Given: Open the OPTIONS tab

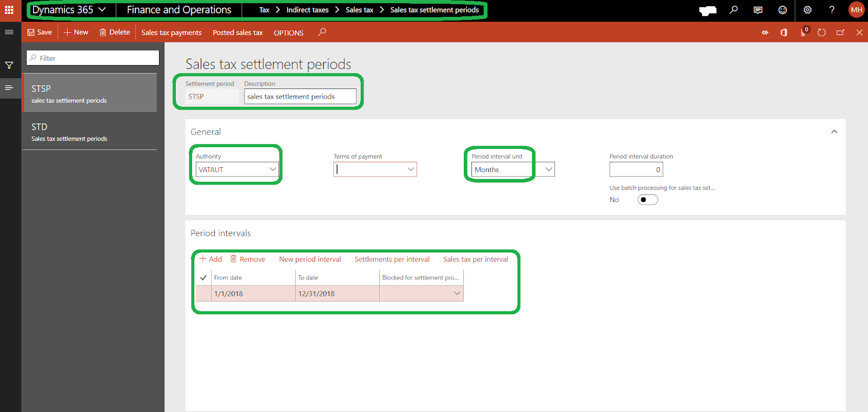Looking at the screenshot, I should pyautogui.click(x=289, y=33).
